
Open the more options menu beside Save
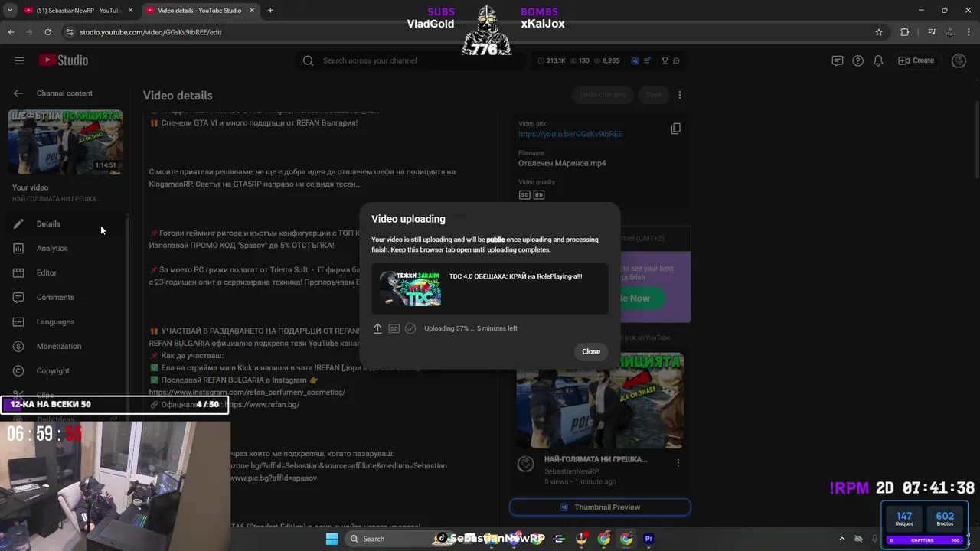tap(679, 95)
